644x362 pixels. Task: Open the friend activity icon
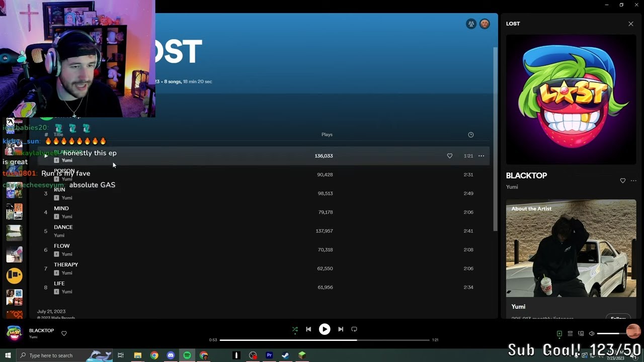tap(471, 24)
